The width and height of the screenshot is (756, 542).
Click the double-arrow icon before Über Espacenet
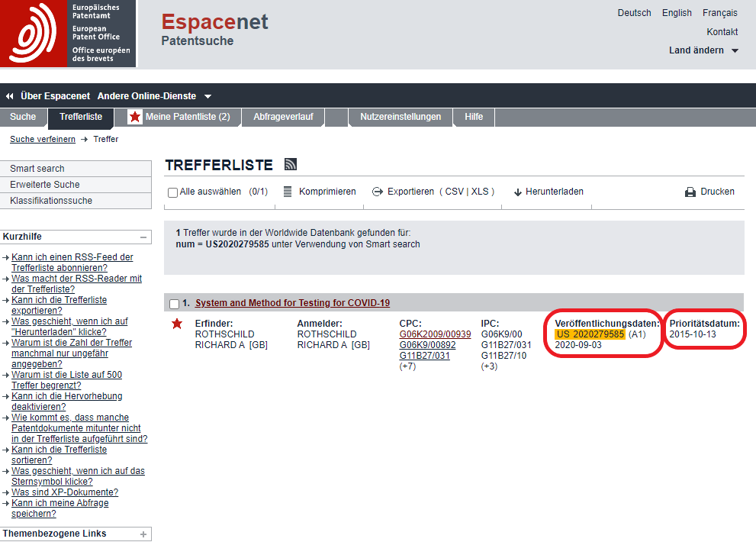tap(10, 96)
